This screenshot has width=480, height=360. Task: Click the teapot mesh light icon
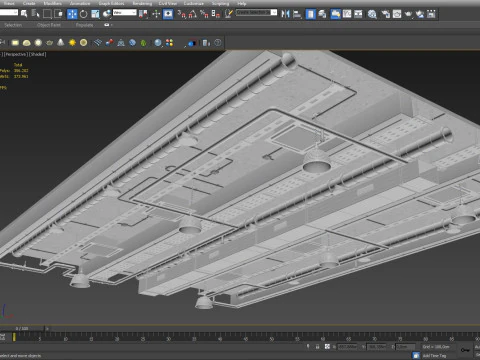coord(49,43)
